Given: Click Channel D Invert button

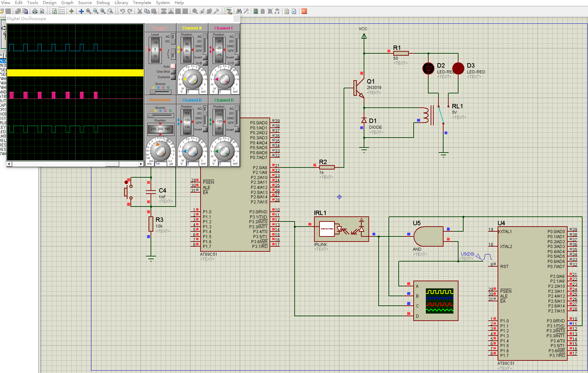Looking at the screenshot, I should pos(237,129).
